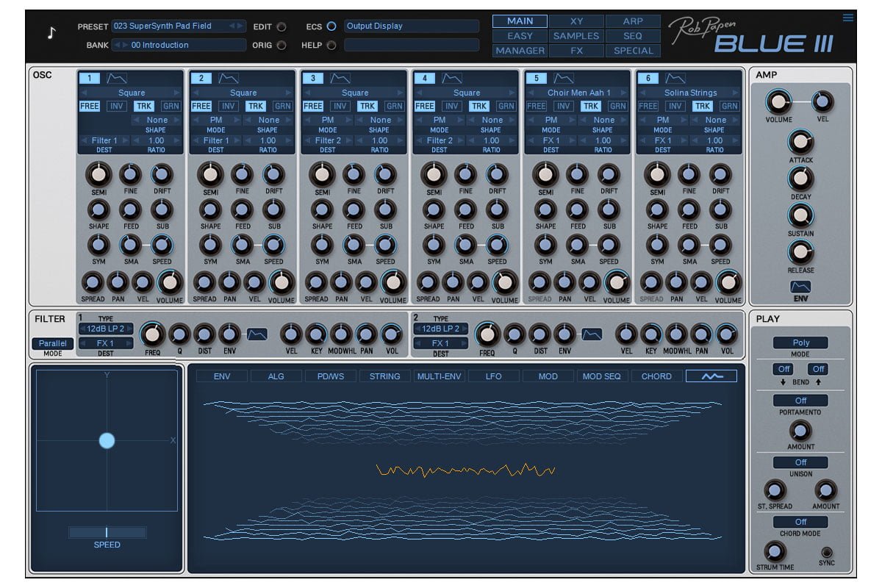The image size is (882, 588).
Task: Toggle the ECS indicator button
Action: tap(331, 26)
